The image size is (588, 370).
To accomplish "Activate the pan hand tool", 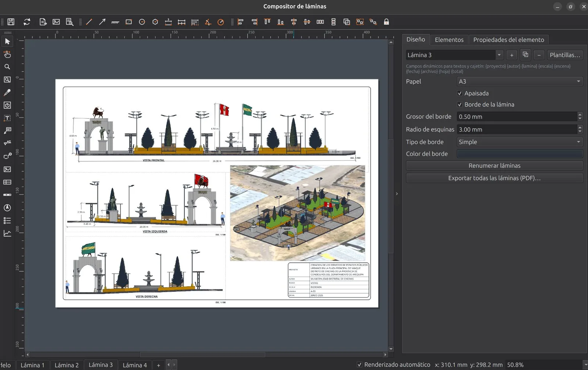I will [x=7, y=54].
